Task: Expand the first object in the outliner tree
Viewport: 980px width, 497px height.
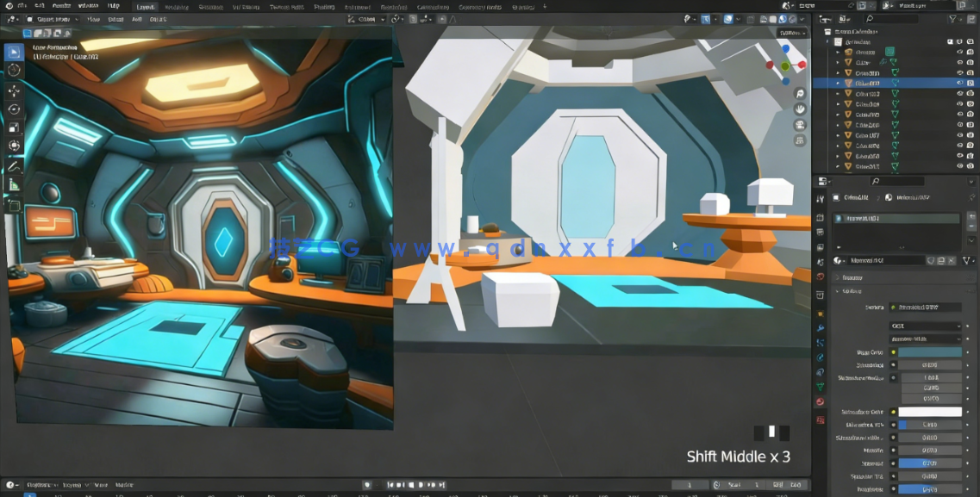Action: [837, 53]
